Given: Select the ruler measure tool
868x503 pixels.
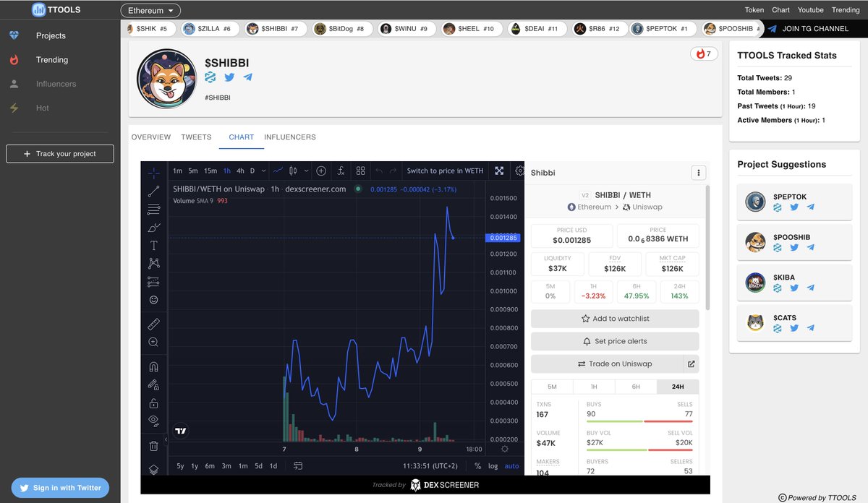Looking at the screenshot, I should pyautogui.click(x=153, y=324).
